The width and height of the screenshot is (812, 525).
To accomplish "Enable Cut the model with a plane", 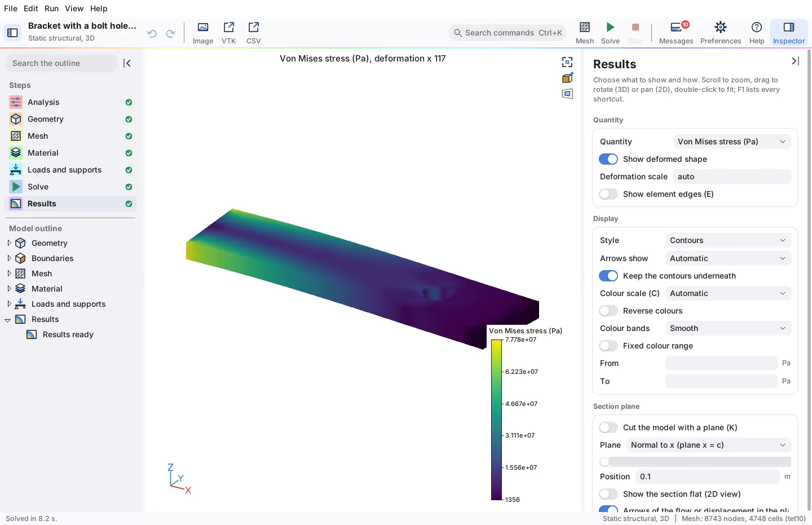I will [x=608, y=427].
